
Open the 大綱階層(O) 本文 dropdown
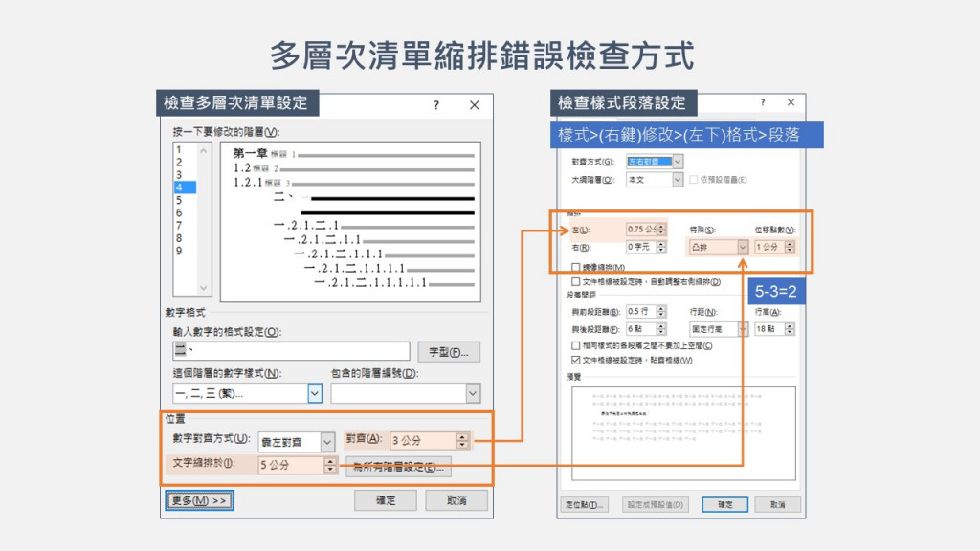point(678,180)
